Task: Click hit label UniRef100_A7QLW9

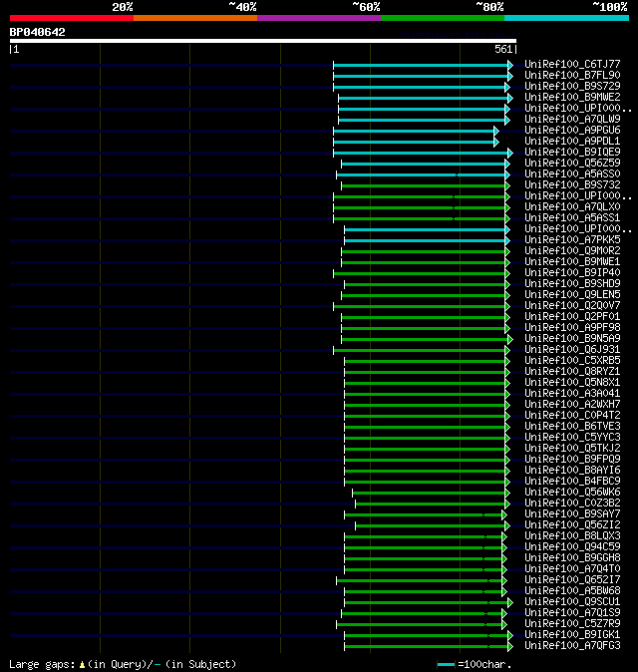Action: coord(572,119)
